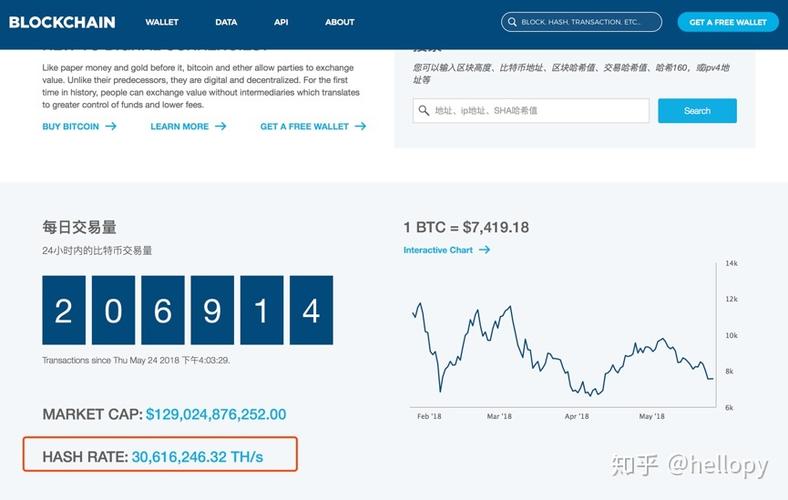Go to the API nav item
Image resolution: width=788 pixels, height=500 pixels.
pos(281,22)
